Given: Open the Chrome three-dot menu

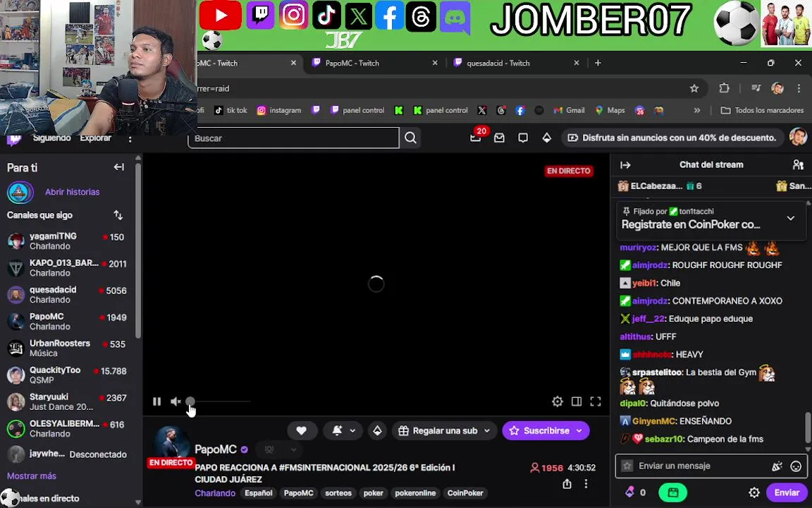Looking at the screenshot, I should [799, 88].
